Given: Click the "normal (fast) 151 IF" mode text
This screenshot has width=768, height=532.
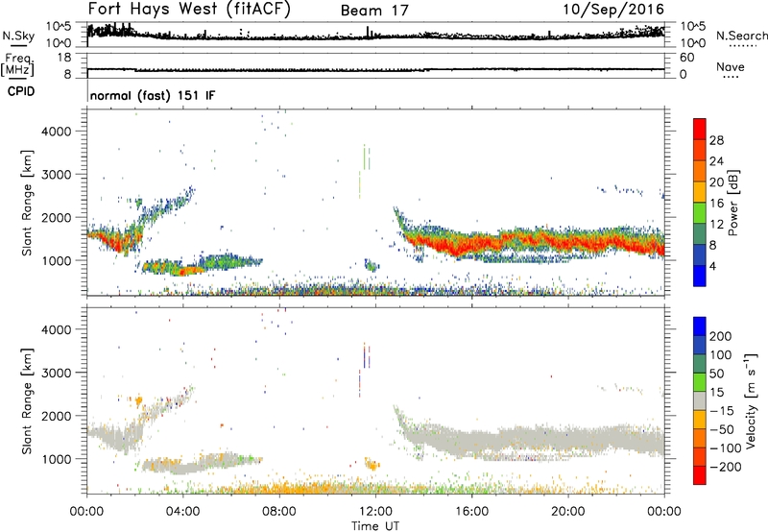Looking at the screenshot, I should coord(153,95).
